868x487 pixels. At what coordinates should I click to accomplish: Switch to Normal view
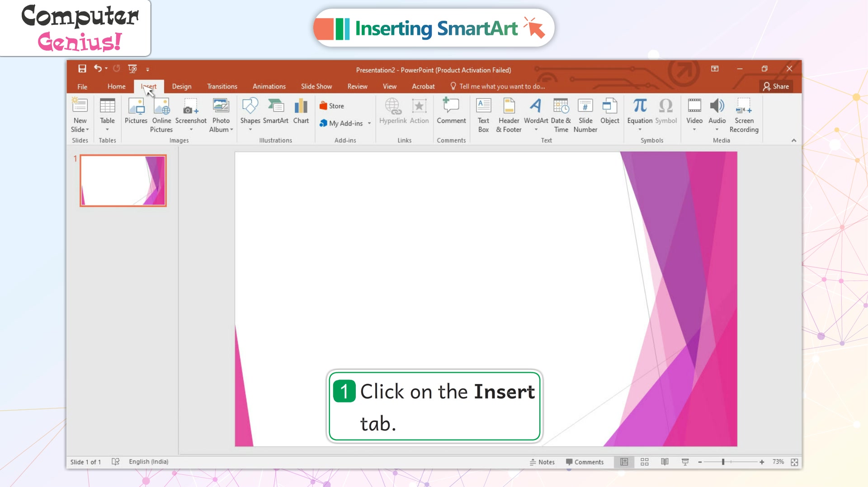pos(624,462)
